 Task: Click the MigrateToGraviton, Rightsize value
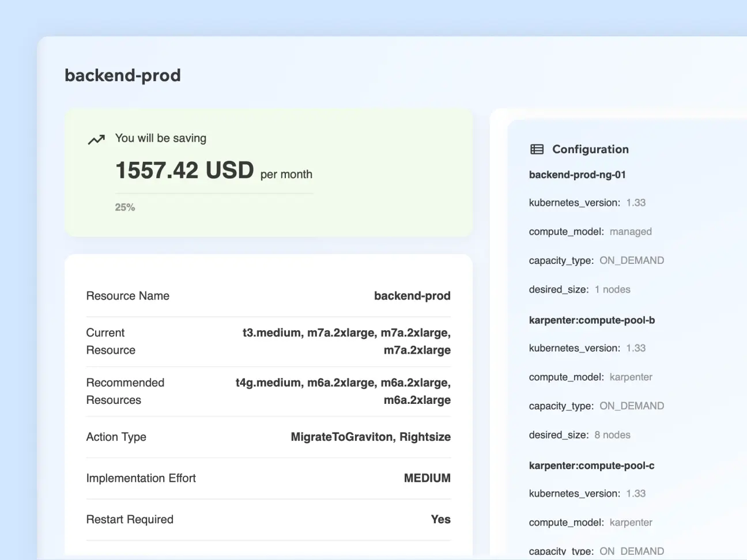point(371,437)
